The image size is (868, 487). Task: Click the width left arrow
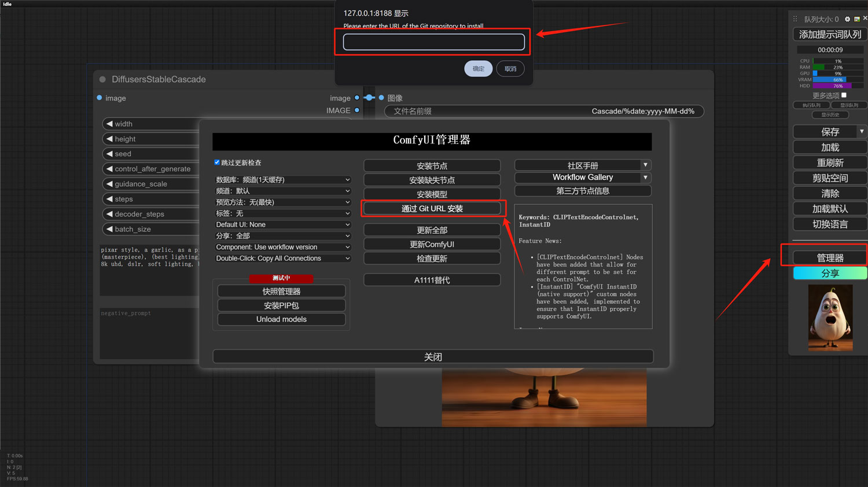click(x=109, y=124)
